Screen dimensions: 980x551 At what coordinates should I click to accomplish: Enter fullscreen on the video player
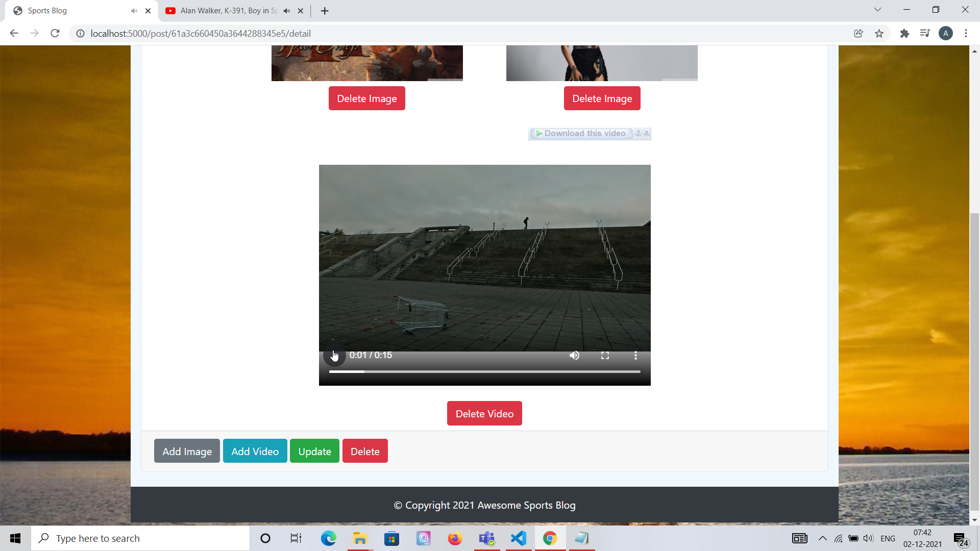pyautogui.click(x=605, y=356)
